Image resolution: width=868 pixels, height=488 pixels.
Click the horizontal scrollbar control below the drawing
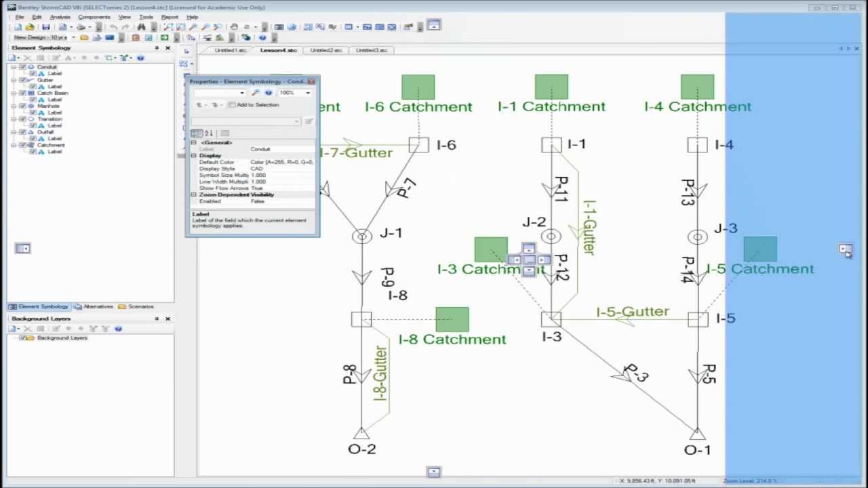point(433,470)
